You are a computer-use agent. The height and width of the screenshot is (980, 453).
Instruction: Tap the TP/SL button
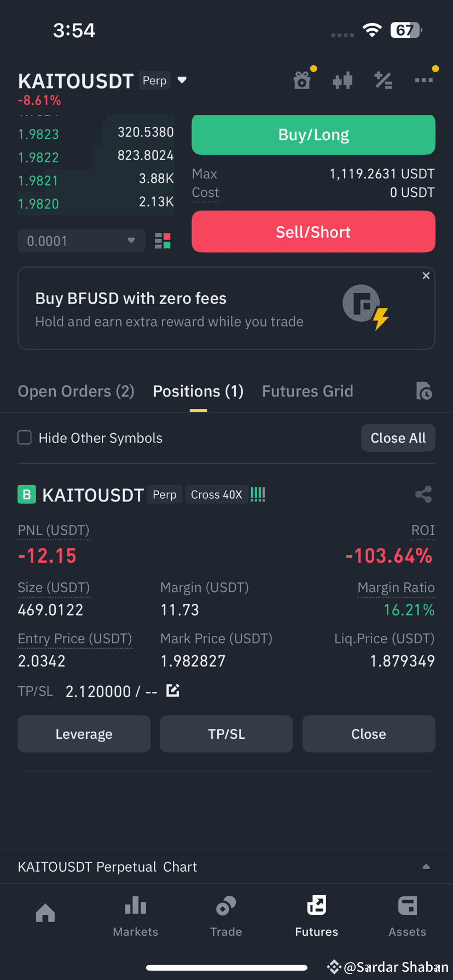[226, 734]
